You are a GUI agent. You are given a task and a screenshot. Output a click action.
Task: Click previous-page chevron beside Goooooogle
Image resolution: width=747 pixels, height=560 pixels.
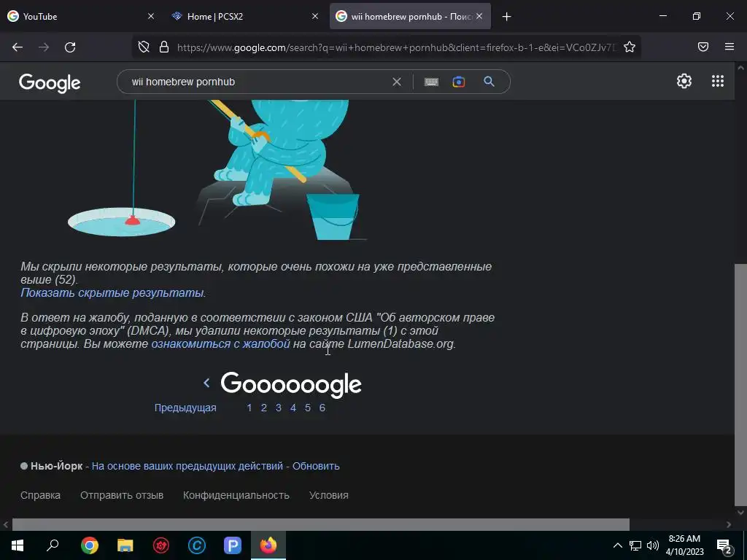pos(206,382)
